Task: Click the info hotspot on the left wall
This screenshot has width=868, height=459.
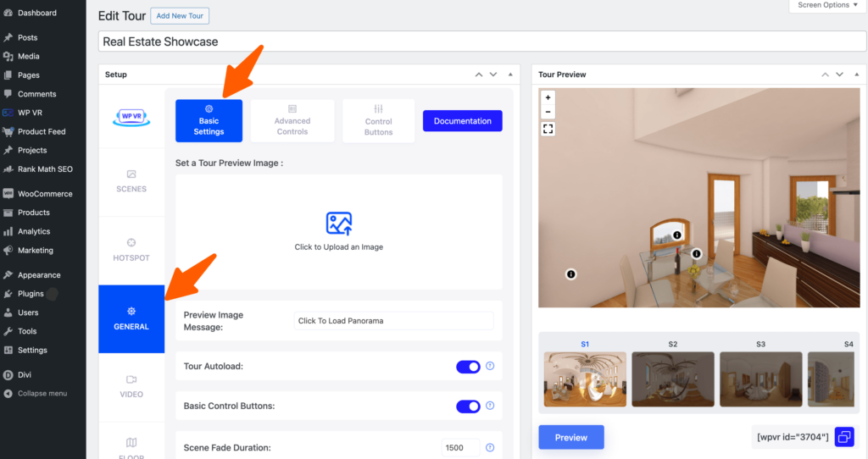Action: click(570, 274)
